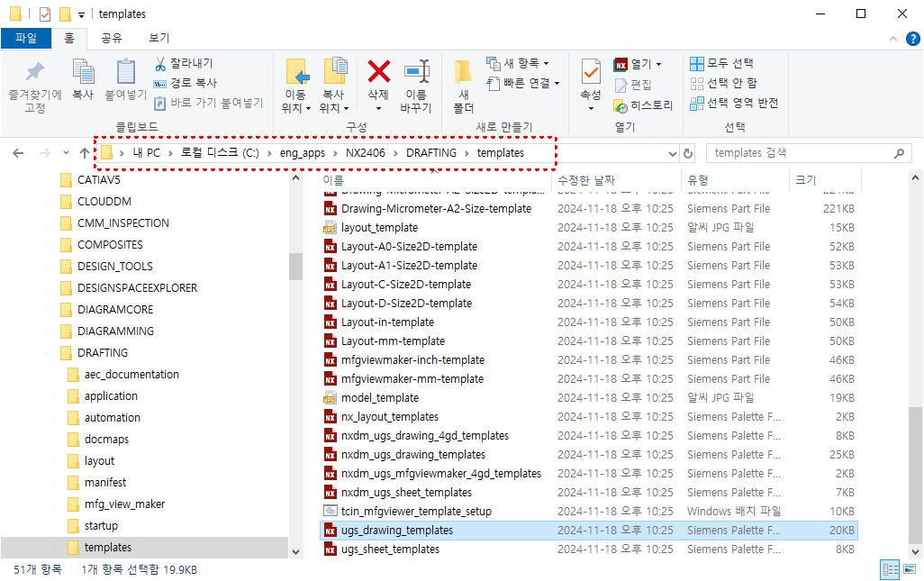Copy path with 경로 복사
Screen dimensions: 924x581
click(186, 83)
